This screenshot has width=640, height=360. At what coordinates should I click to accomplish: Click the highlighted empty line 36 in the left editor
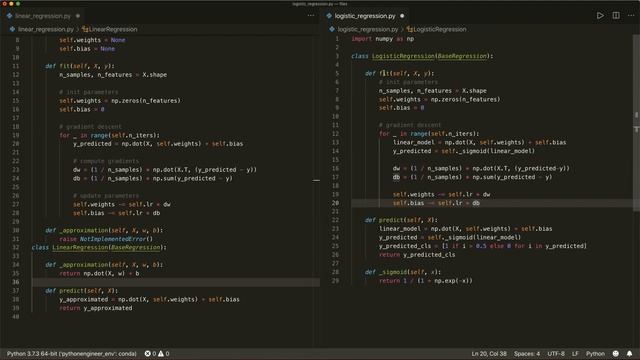point(176,282)
